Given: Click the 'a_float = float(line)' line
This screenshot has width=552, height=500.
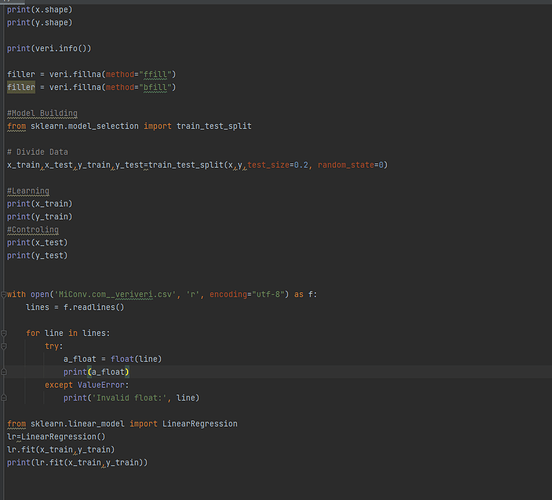Looking at the screenshot, I should pos(113,359).
